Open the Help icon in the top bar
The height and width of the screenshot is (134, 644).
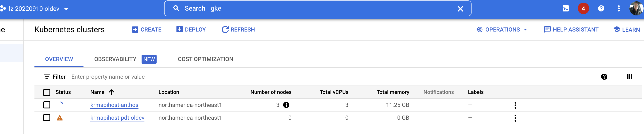tap(601, 8)
